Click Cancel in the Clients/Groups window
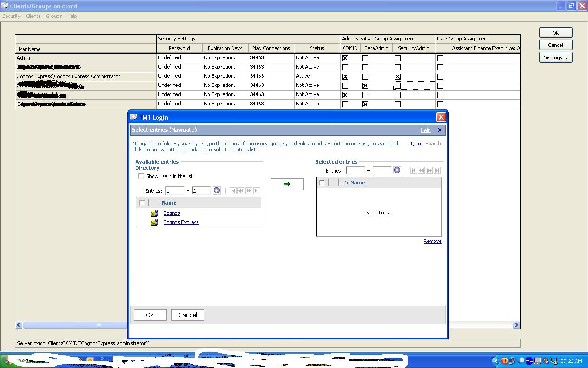The width and height of the screenshot is (588, 368). (x=555, y=45)
